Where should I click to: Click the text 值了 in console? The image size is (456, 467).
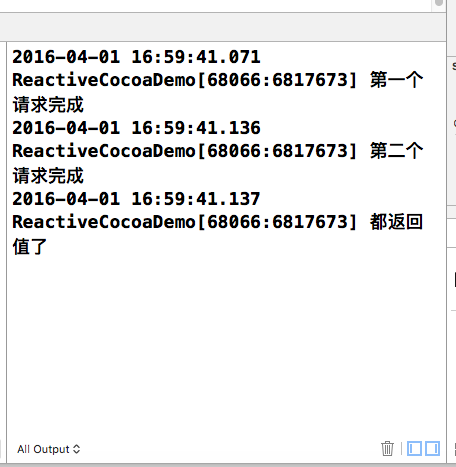point(30,247)
